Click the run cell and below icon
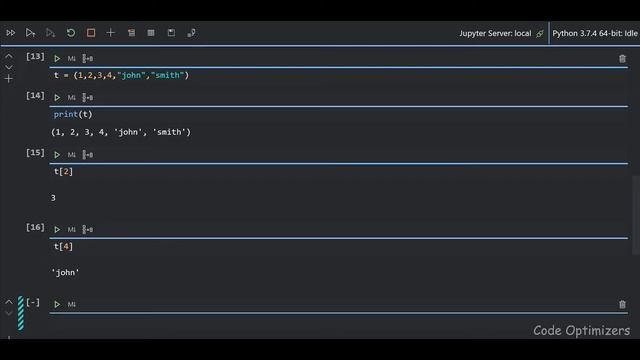The width and height of the screenshot is (640, 360). (50, 33)
